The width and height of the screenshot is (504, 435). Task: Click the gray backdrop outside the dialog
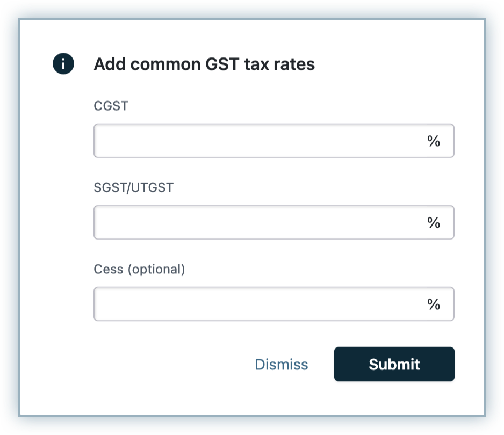(10, 215)
